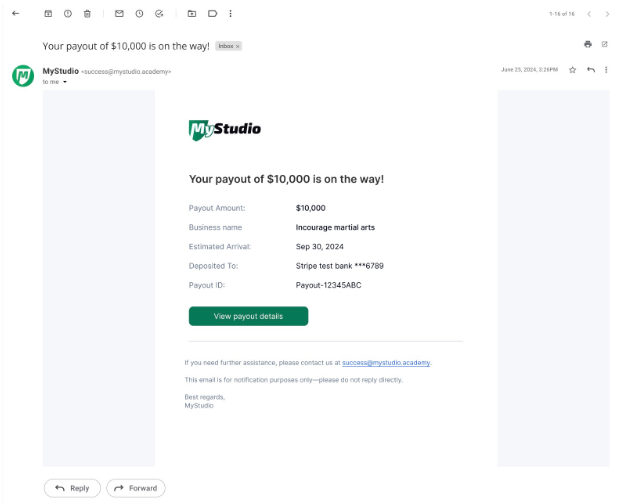Open the top toolbar more options menu
Image resolution: width=622 pixels, height=504 pixels.
[x=231, y=13]
